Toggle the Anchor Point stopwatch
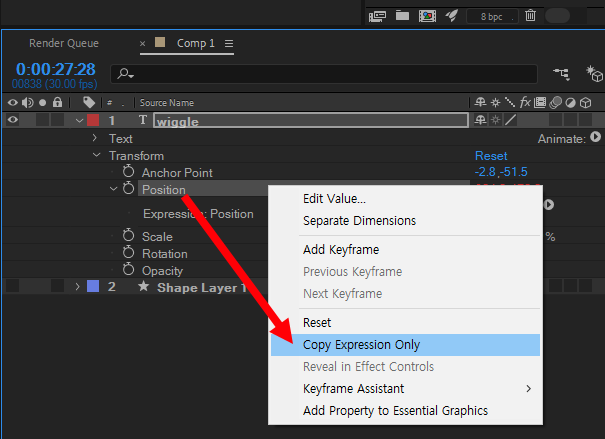 (x=128, y=171)
